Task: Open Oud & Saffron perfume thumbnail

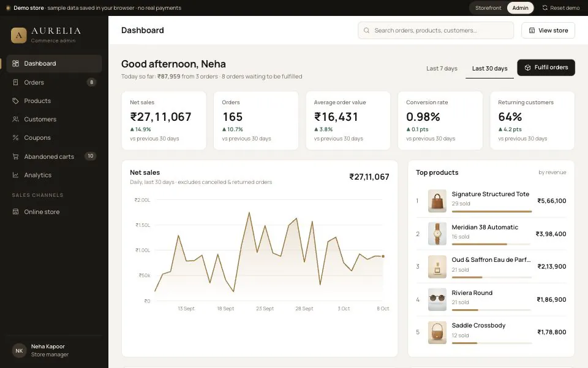Action: (437, 267)
